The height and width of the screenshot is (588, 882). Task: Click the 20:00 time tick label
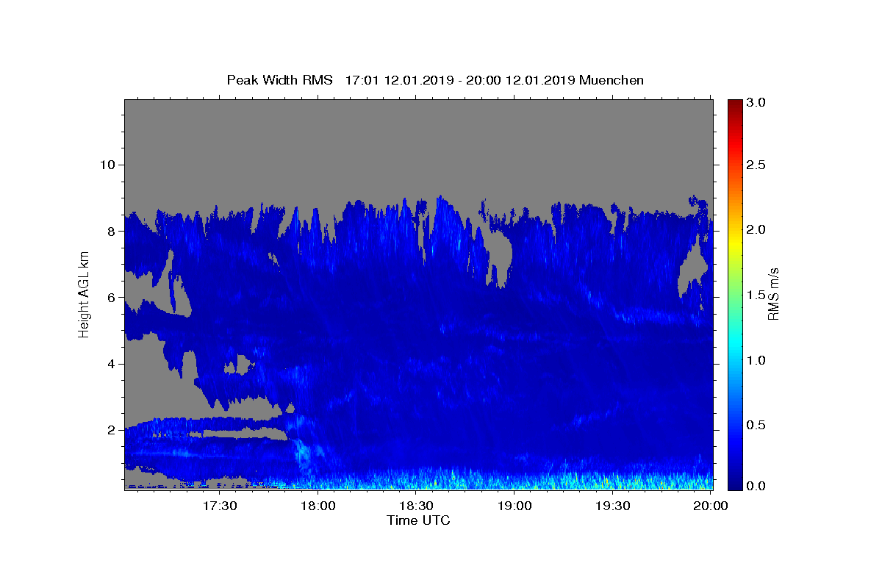(x=711, y=506)
